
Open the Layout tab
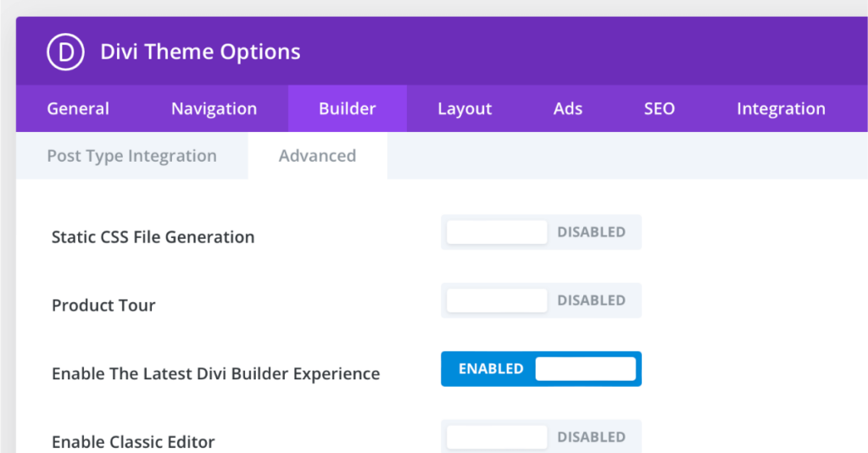[465, 108]
